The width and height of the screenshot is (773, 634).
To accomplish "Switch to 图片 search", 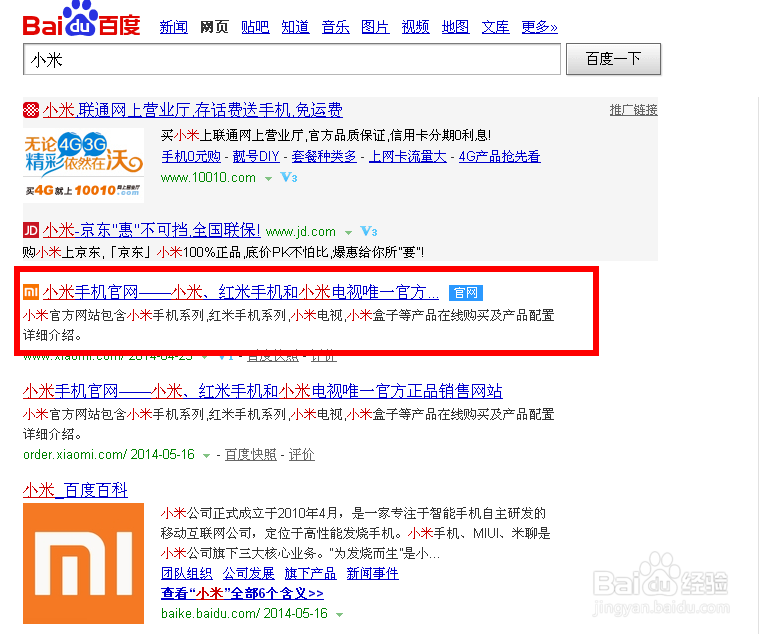I will pyautogui.click(x=375, y=27).
